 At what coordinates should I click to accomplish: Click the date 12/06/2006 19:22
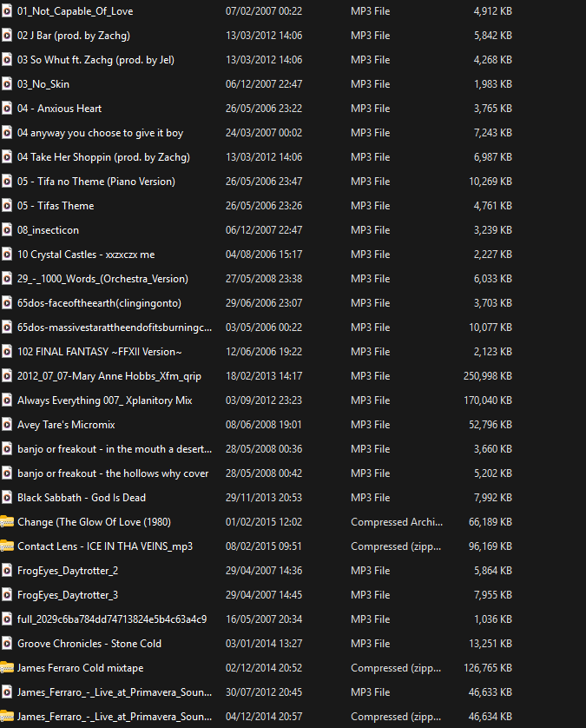[264, 352]
